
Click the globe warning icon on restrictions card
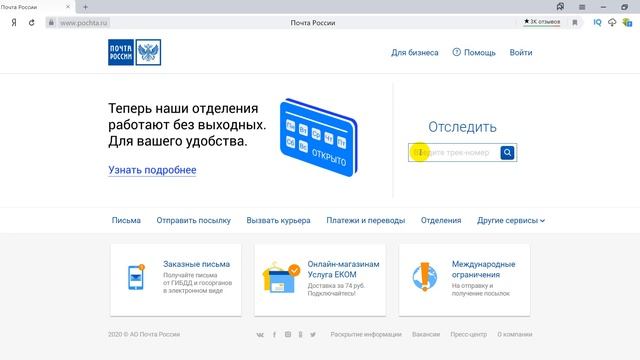coord(424,276)
